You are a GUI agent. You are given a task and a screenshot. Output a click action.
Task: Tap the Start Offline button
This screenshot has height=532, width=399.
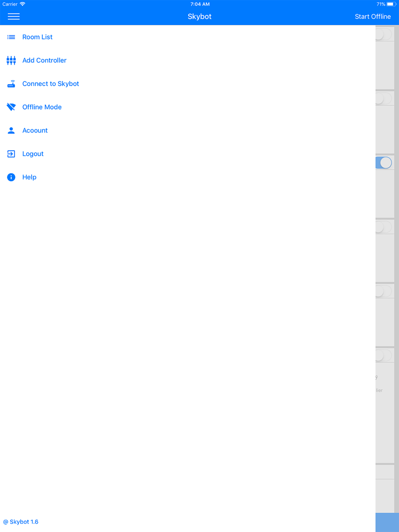tap(373, 16)
